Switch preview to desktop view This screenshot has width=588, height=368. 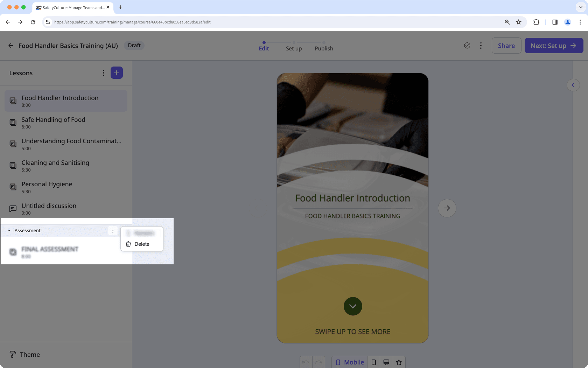(386, 362)
